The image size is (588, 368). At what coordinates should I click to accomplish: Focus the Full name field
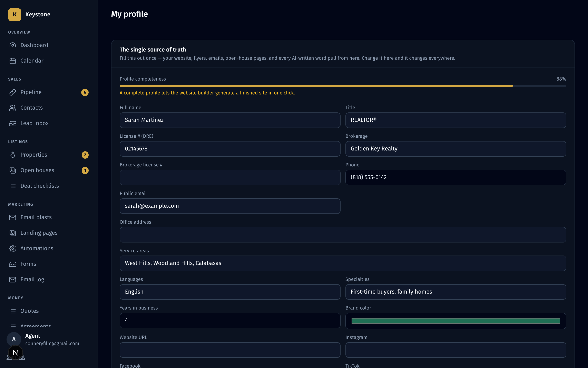coord(230,120)
